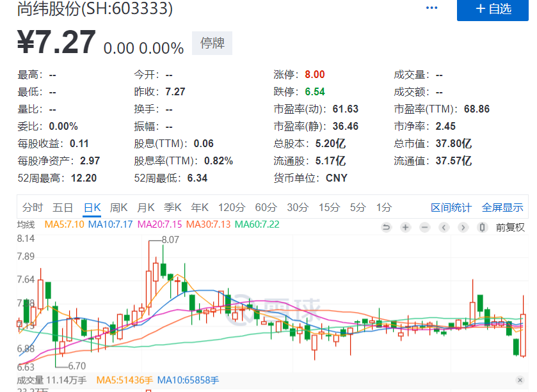537x392 pixels.
Task: Select the 季K period tab
Action: 173,207
